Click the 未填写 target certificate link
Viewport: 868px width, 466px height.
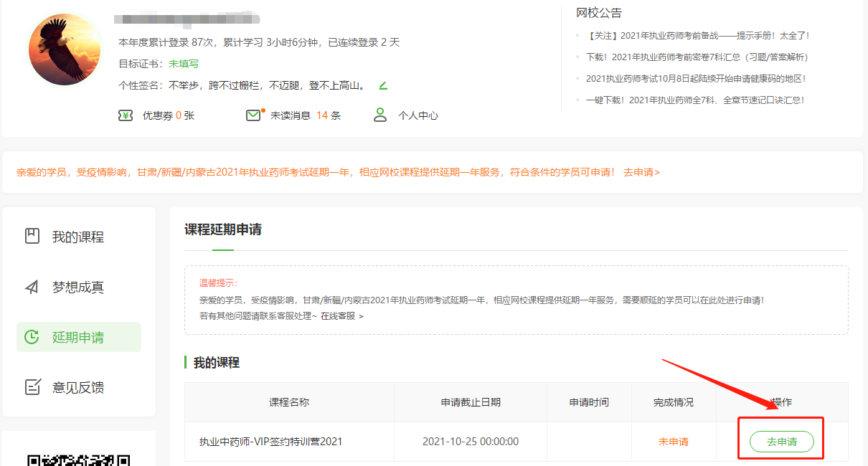[184, 64]
